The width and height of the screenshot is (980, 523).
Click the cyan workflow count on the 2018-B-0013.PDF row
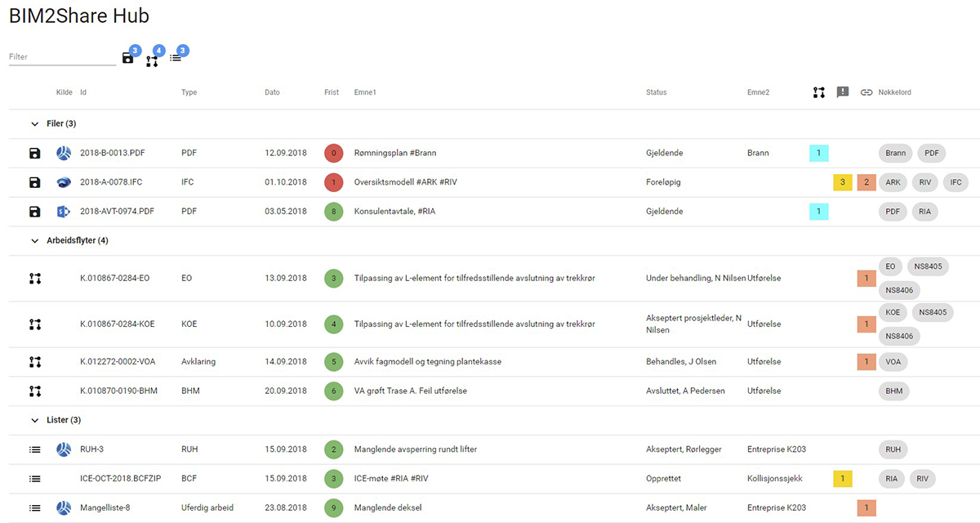coord(819,153)
